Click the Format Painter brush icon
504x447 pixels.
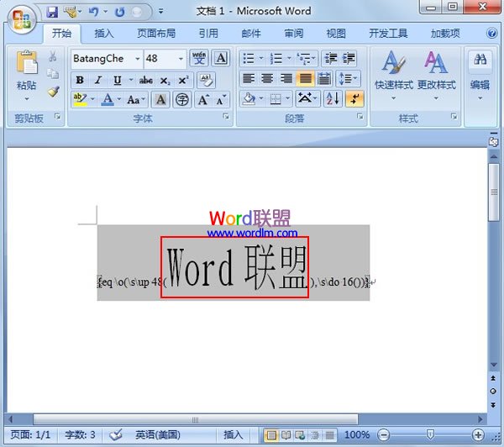[x=53, y=92]
